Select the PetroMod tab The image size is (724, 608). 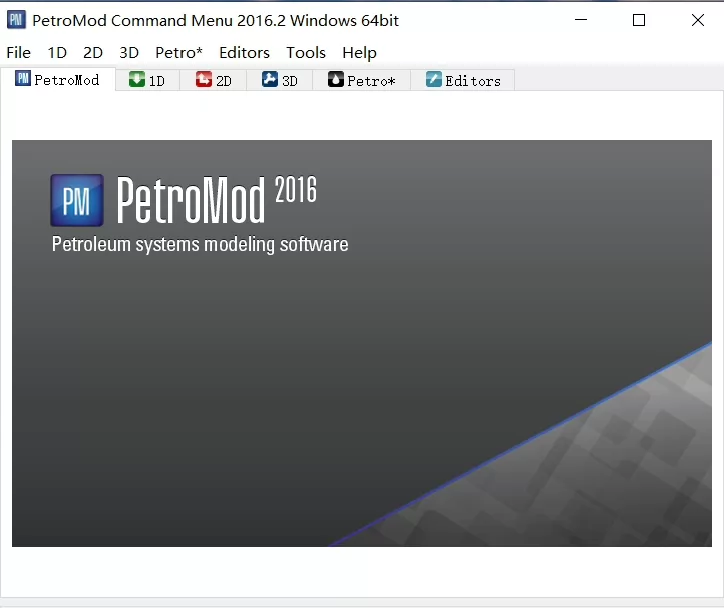pyautogui.click(x=58, y=80)
